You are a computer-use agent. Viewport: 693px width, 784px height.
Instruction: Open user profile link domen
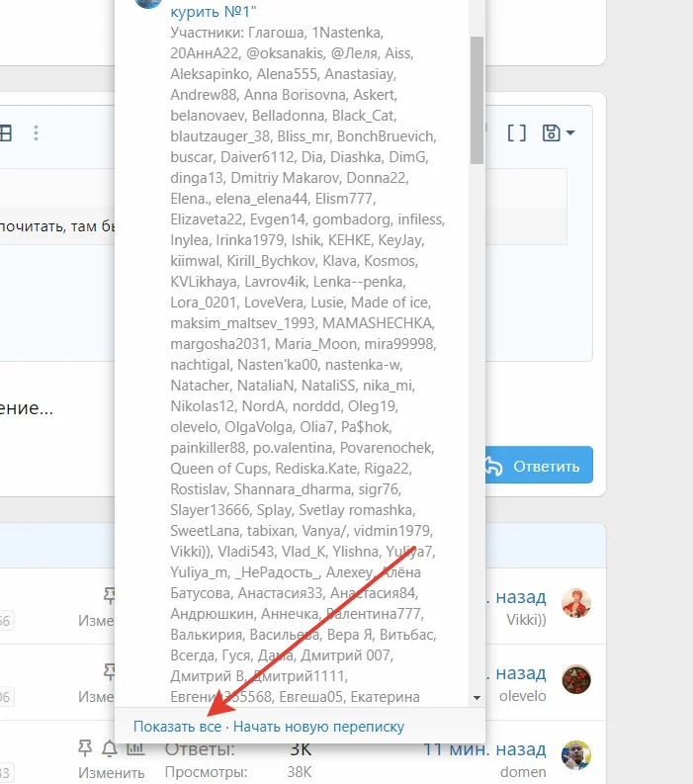tap(523, 772)
